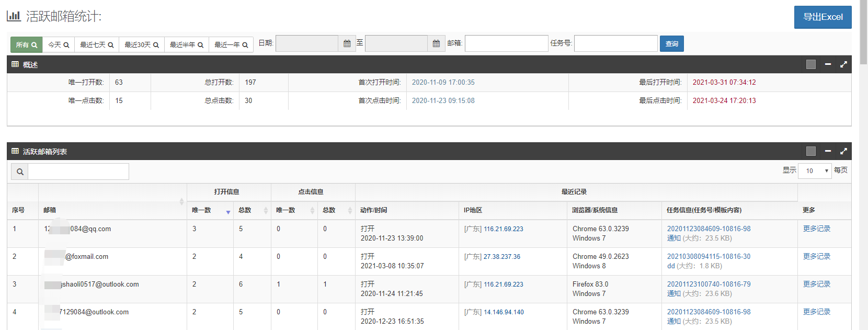Viewport: 868px width, 330px height.
Task: Minimize the 概述 panel
Action: pos(828,64)
